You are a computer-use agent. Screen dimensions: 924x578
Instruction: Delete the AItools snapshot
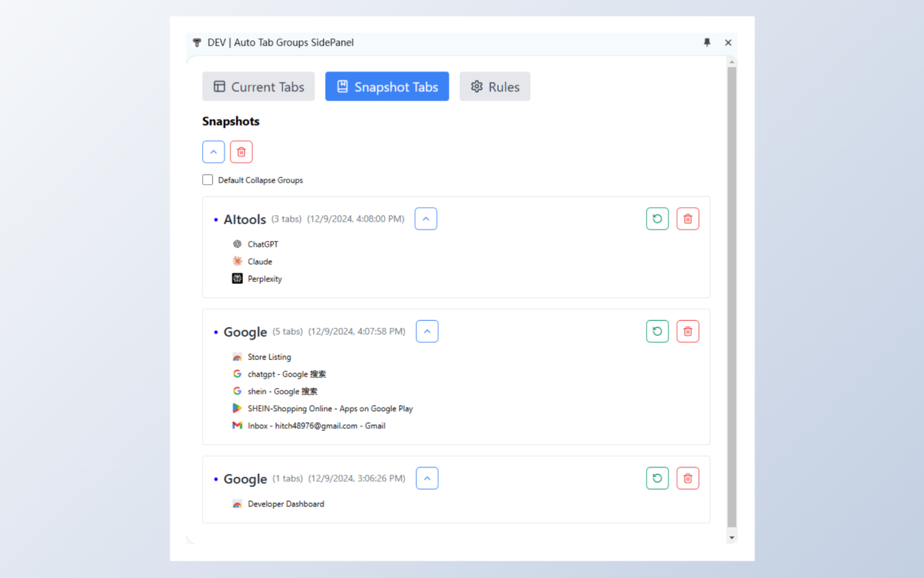pos(687,219)
